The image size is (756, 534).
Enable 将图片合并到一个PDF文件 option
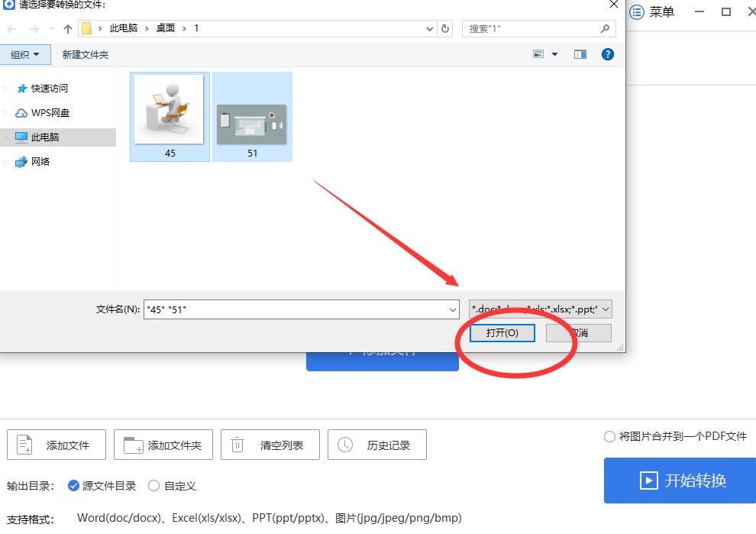click(610, 436)
